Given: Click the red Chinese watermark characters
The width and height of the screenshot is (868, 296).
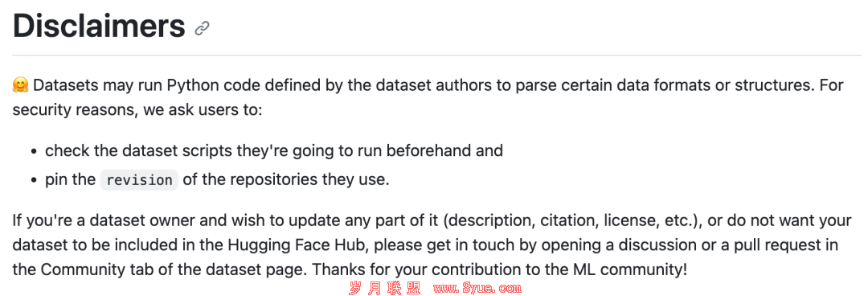Looking at the screenshot, I should (385, 288).
